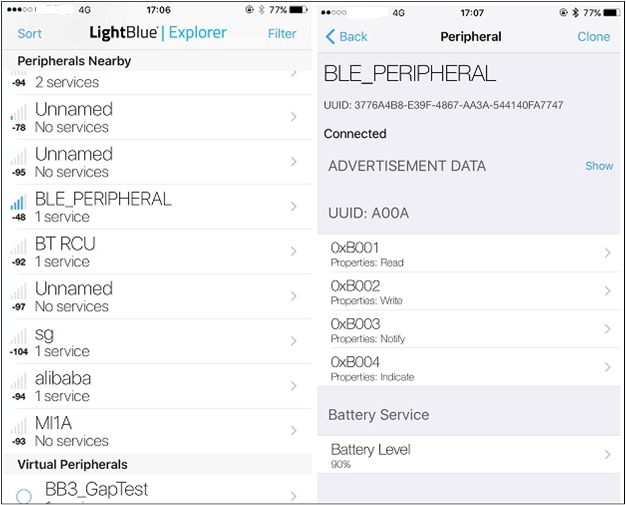Open the 0xB003 Notify characteristic
The image size is (626, 505).
(x=468, y=330)
